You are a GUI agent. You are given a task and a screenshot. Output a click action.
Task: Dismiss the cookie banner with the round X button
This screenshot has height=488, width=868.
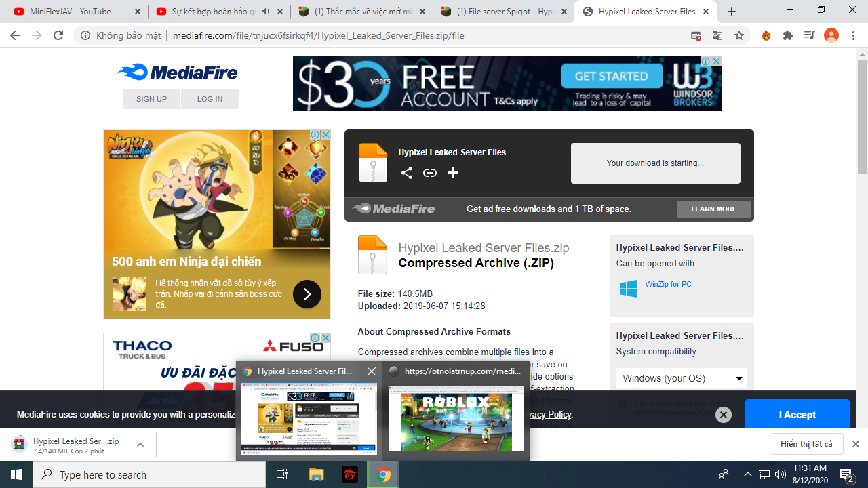coord(724,415)
